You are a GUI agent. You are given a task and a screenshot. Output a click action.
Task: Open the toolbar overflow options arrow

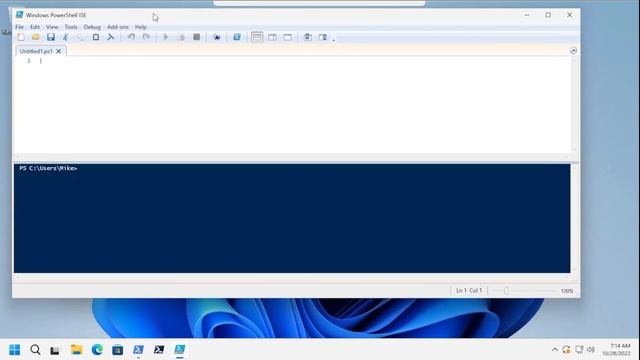click(333, 40)
